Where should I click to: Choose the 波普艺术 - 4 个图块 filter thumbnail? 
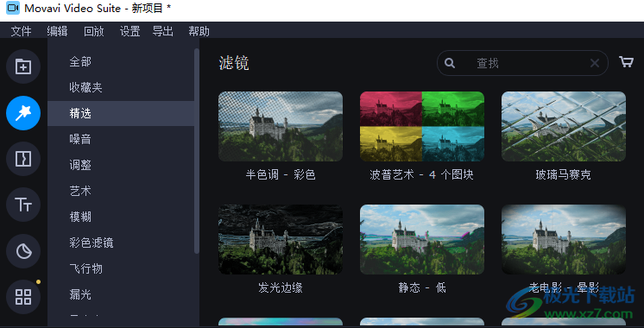(422, 126)
